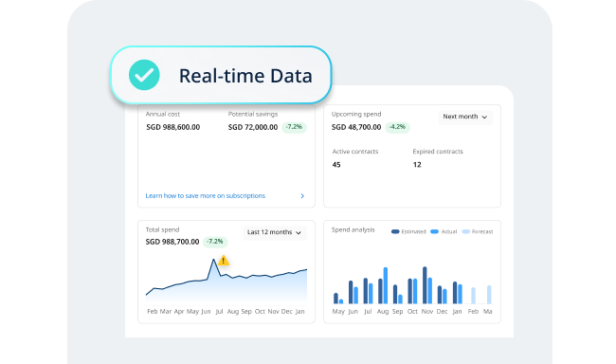Screen dimensions: 616x364
Task: Click the Forecast legend text
Action: click(x=482, y=231)
